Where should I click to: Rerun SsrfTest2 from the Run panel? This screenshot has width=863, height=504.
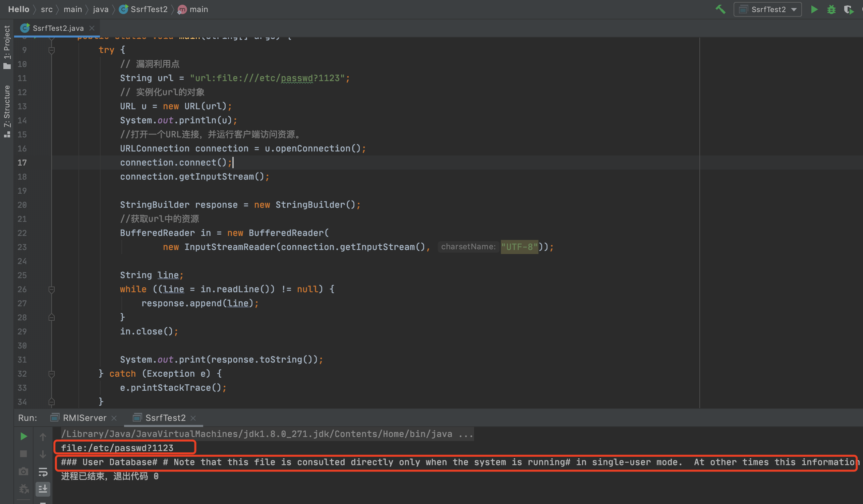pyautogui.click(x=23, y=436)
